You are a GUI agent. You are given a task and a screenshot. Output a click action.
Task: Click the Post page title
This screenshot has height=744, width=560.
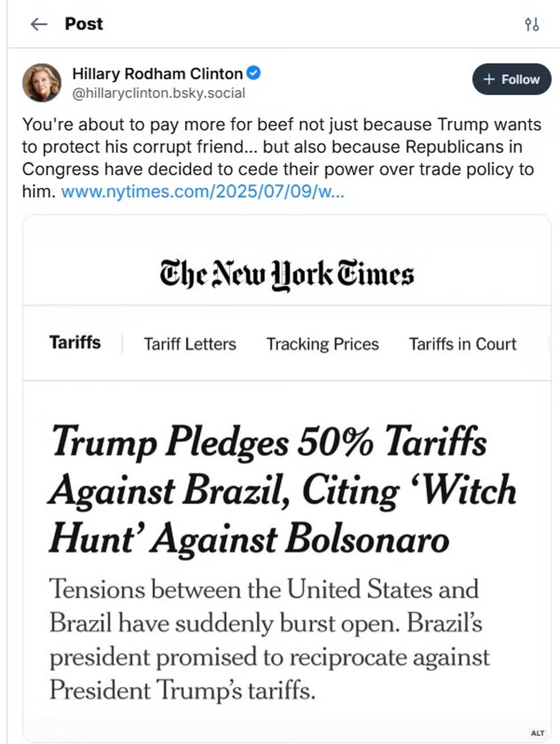pos(84,24)
